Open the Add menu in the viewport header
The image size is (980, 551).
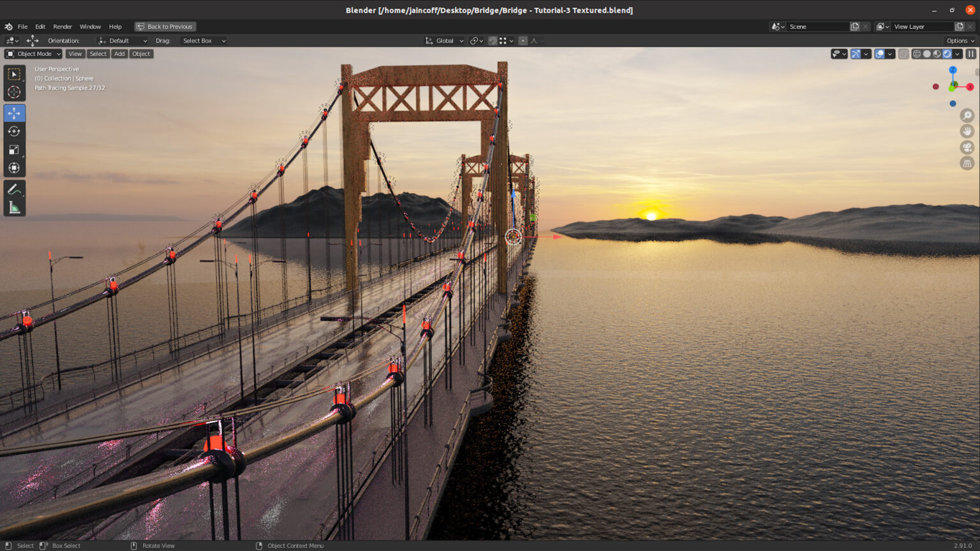click(x=119, y=54)
